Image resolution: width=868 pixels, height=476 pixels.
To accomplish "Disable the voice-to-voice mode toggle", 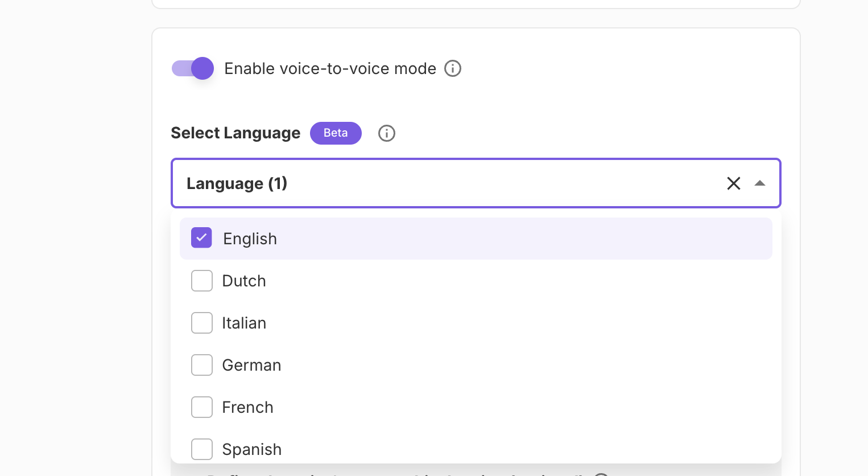I will [x=193, y=68].
